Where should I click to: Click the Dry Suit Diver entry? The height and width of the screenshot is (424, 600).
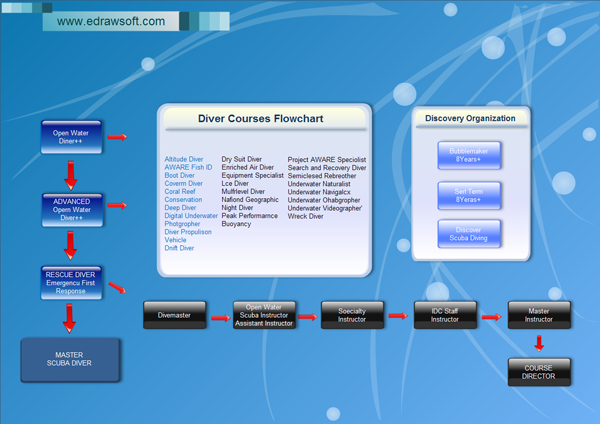(x=241, y=159)
